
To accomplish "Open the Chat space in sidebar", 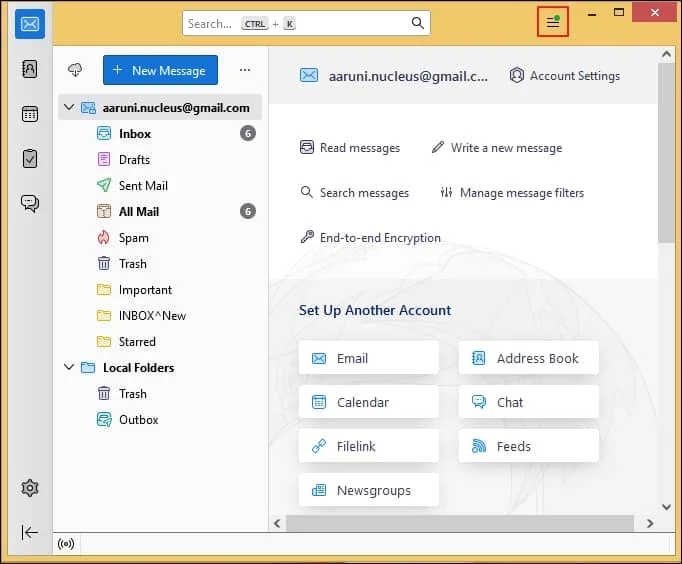I will [x=30, y=203].
